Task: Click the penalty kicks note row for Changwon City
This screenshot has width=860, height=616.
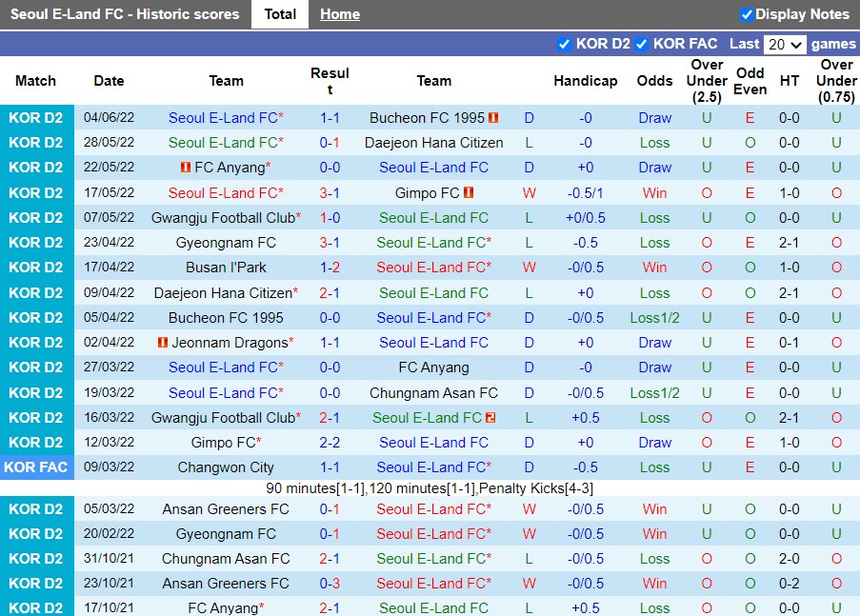Action: (x=430, y=489)
